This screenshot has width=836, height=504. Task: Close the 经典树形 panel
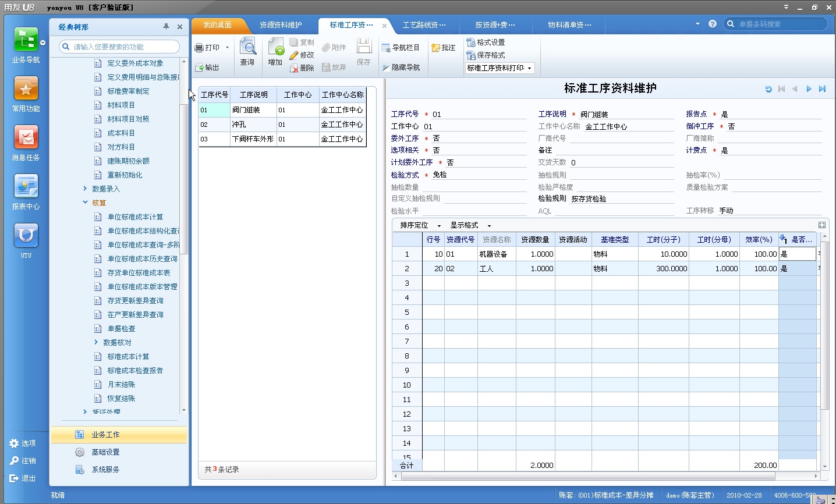pyautogui.click(x=180, y=27)
